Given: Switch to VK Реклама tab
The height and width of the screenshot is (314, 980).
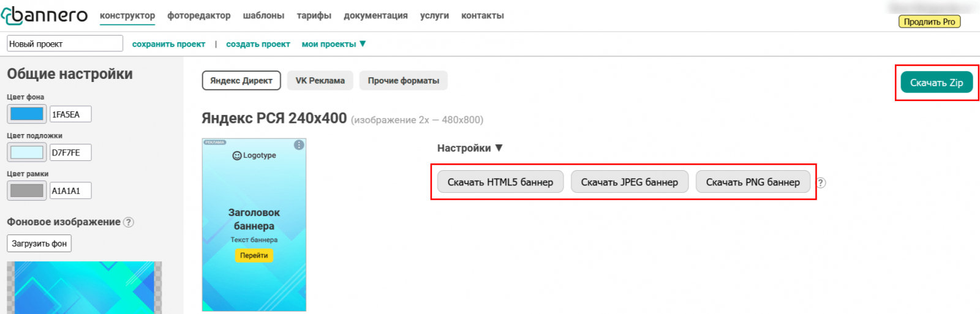Looking at the screenshot, I should click(320, 80).
